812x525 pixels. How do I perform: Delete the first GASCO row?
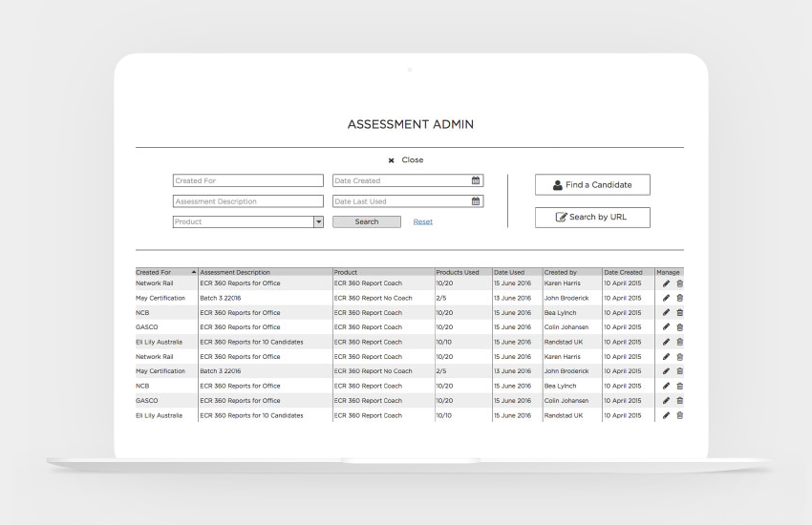(680, 326)
